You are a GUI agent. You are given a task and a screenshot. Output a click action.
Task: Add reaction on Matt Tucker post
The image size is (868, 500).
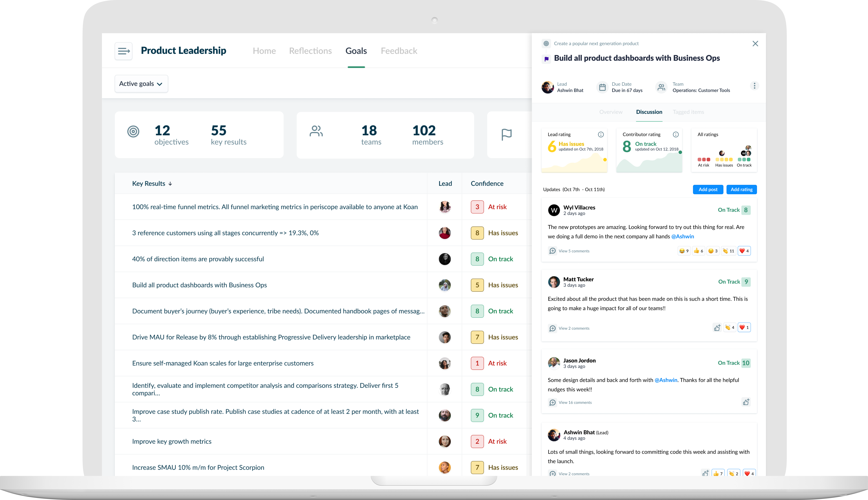[x=717, y=328]
